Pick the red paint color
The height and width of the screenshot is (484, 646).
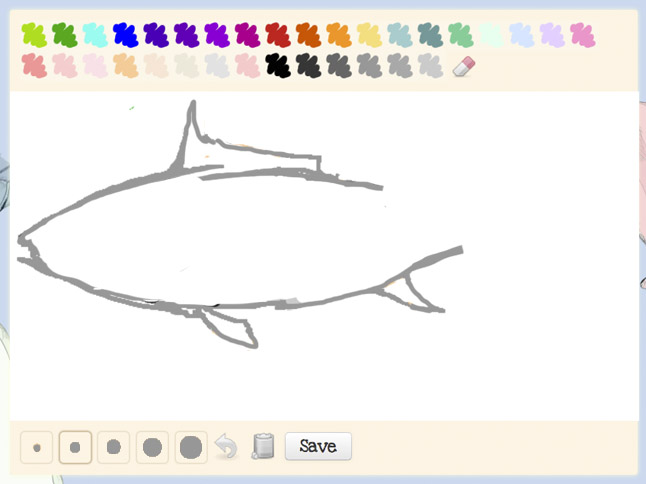tap(278, 35)
